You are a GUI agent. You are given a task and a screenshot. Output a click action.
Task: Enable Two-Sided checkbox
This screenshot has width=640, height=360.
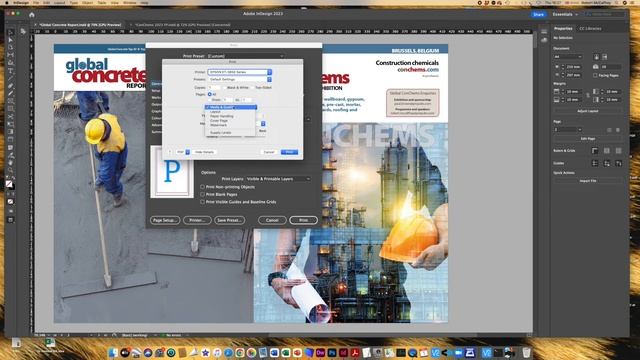coord(252,87)
